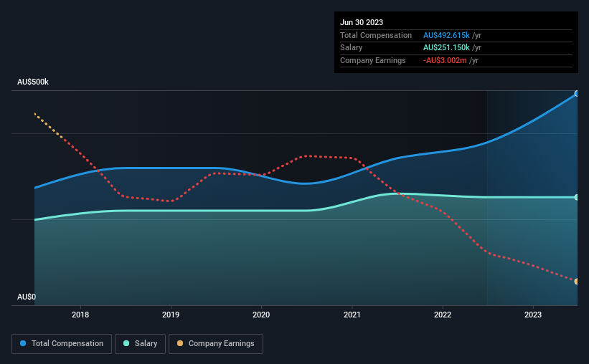Viewport: 589px width, 364px height.
Task: Click the AU$492.615k total compensation value
Action: 446,35
